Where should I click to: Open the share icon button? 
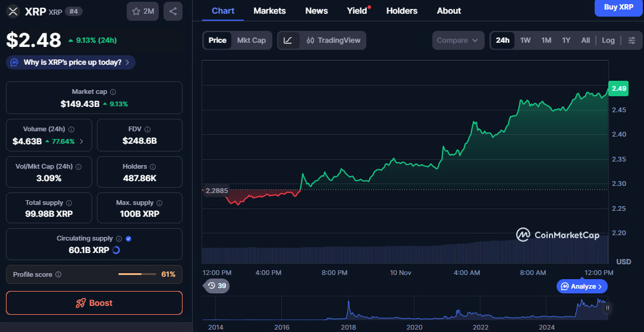pyautogui.click(x=173, y=11)
